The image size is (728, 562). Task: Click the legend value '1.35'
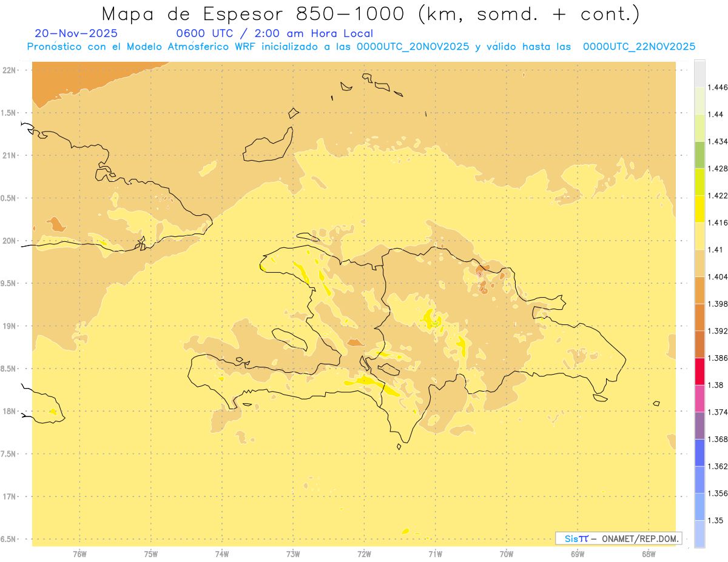[716, 520]
